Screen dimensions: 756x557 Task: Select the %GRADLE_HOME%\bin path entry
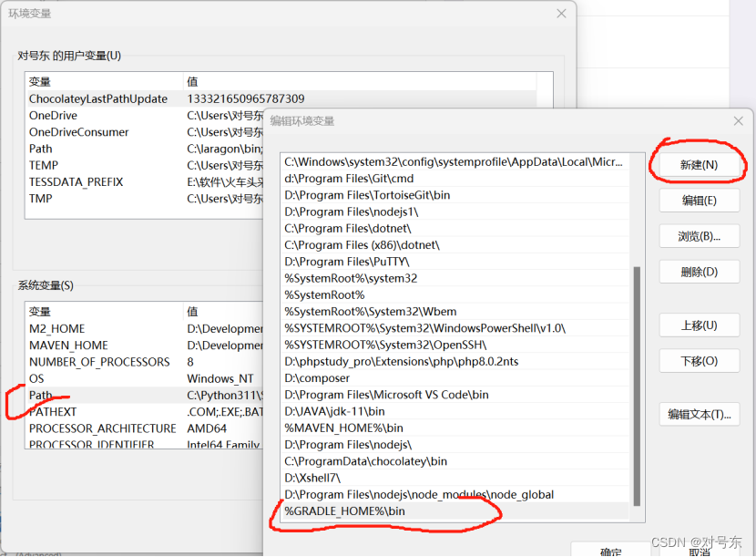tap(455, 511)
